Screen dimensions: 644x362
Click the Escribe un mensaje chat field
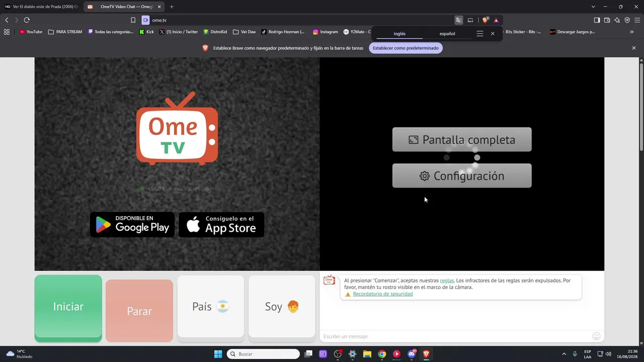[455, 336]
